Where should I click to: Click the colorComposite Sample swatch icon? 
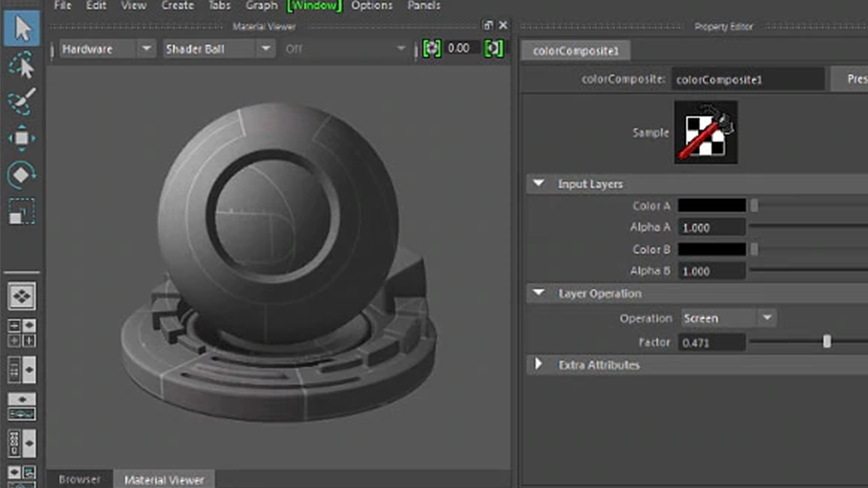pos(706,132)
